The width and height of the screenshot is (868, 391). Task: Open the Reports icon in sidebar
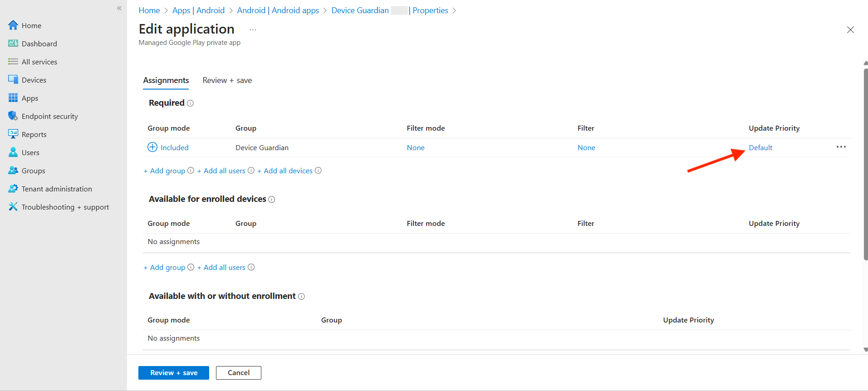pyautogui.click(x=13, y=134)
